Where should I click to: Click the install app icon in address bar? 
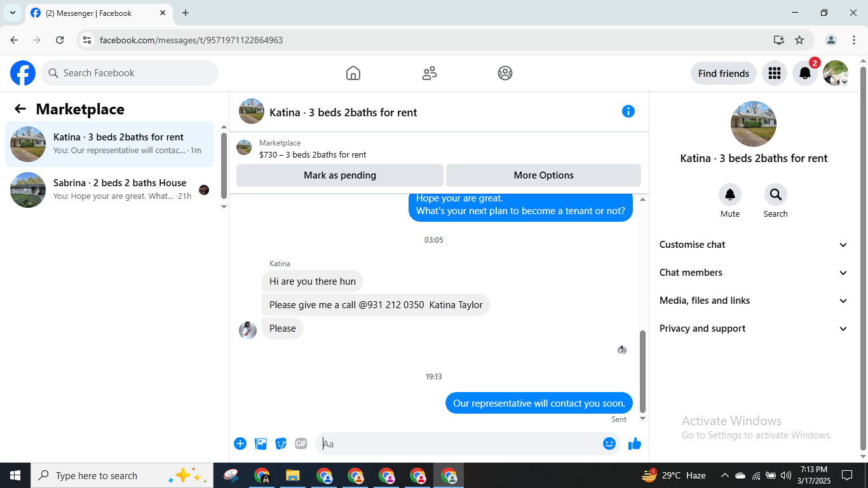click(779, 40)
